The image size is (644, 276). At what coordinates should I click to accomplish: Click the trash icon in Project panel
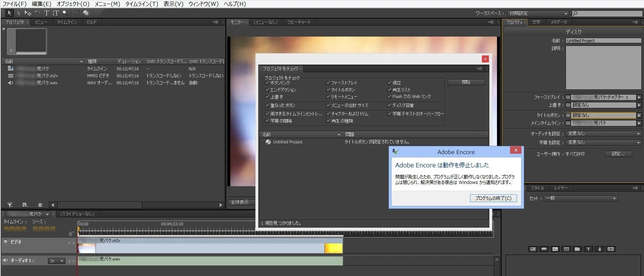(40, 205)
